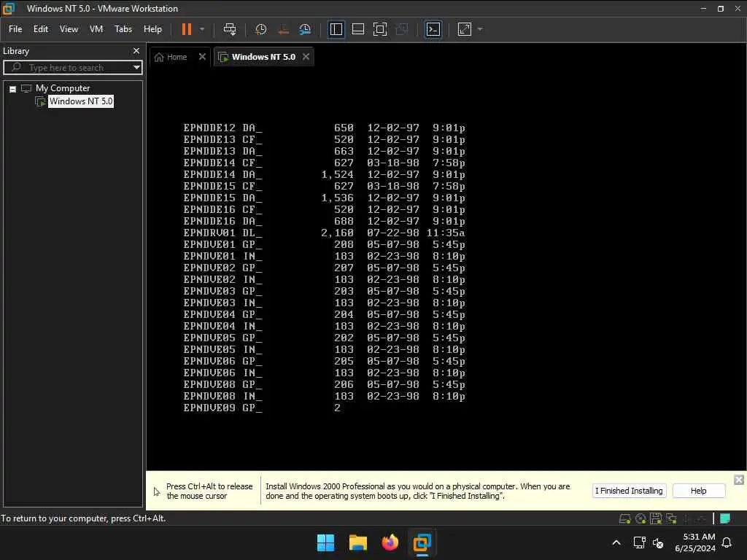Click the I Finished Installing button

[629, 491]
